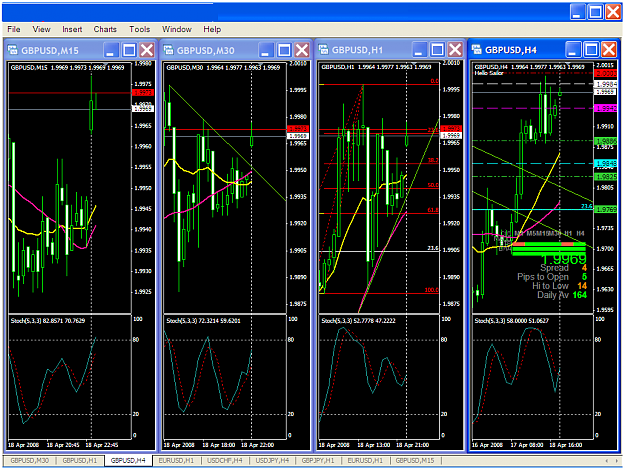Click the GBPUSD,H1 chart window icon
625x470 pixels.
pyautogui.click(x=323, y=49)
